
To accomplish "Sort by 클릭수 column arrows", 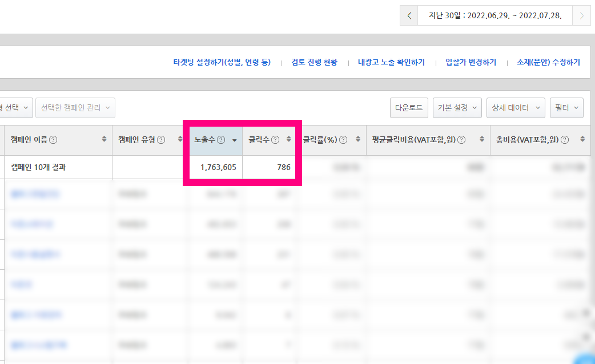I will 289,139.
